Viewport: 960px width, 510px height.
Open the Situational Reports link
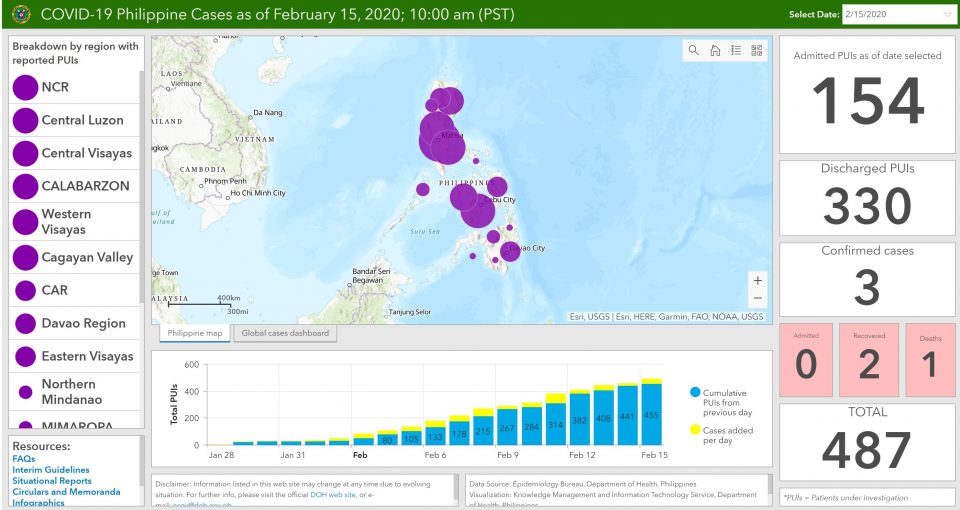coord(52,481)
